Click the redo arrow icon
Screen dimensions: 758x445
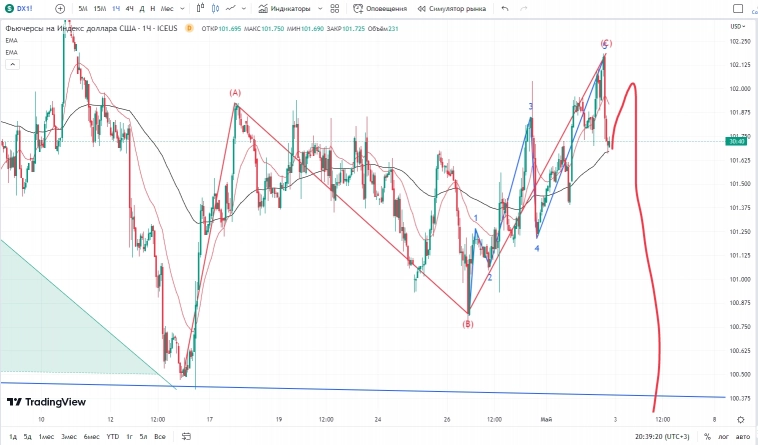click(524, 9)
